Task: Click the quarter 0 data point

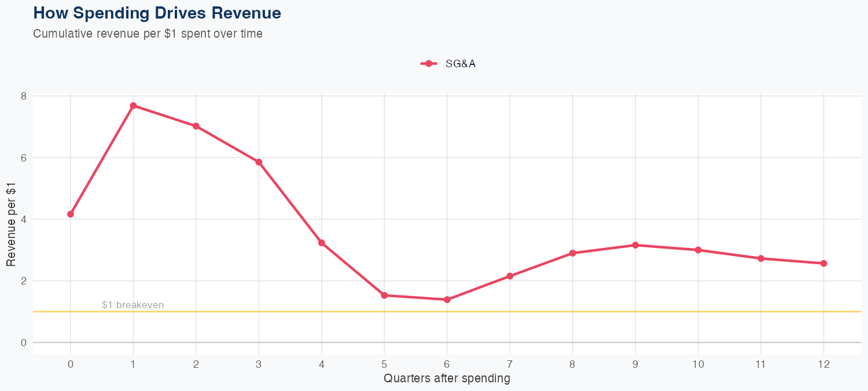Action: pyautogui.click(x=71, y=214)
